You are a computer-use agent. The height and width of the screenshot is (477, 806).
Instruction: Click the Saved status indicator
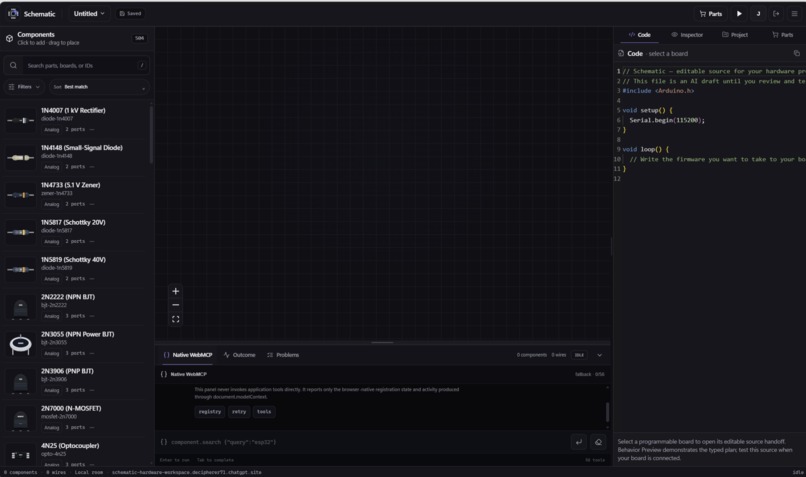pyautogui.click(x=130, y=13)
